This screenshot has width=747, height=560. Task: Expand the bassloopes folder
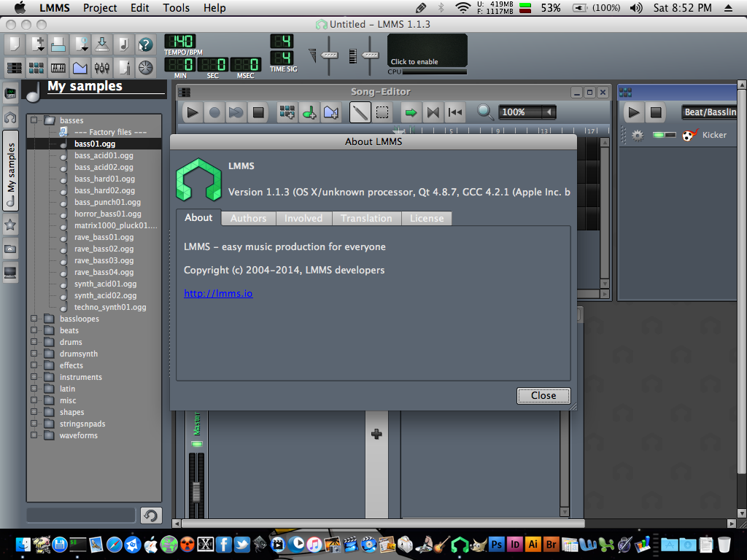coord(34,318)
